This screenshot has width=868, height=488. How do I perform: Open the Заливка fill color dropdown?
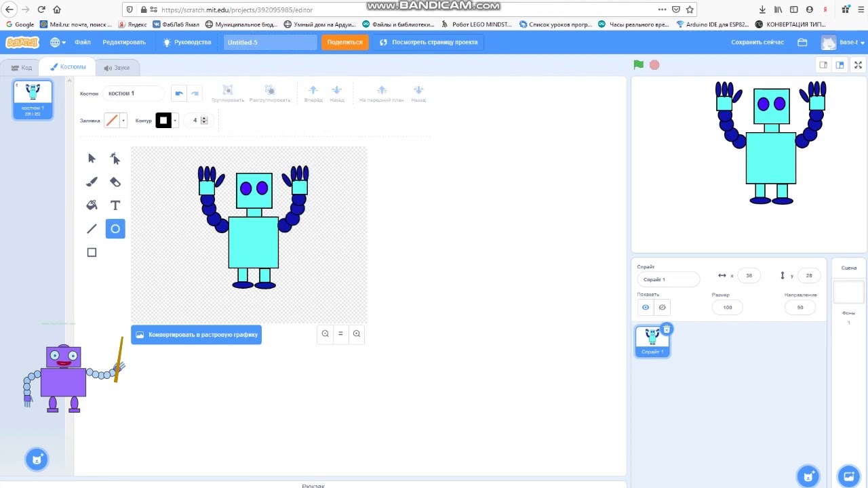[x=123, y=121]
